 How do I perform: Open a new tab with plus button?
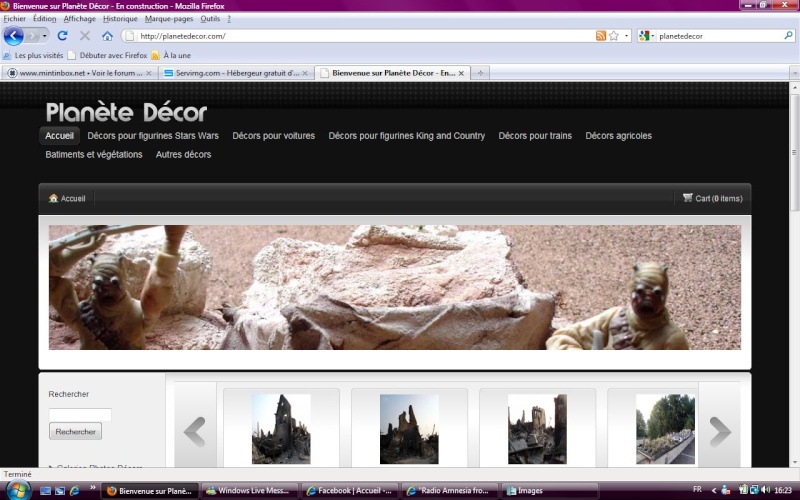point(480,73)
